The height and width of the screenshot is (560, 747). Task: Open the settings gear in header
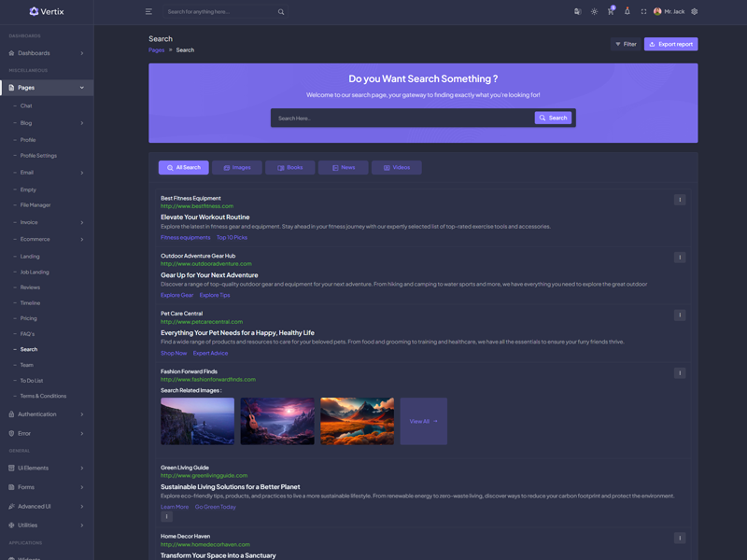coord(694,12)
